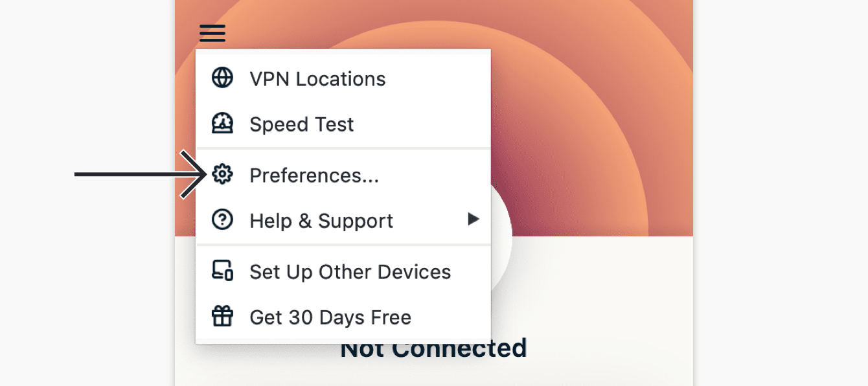This screenshot has height=386, width=868.
Task: Click the Get 30 Days Free offer
Action: (330, 317)
